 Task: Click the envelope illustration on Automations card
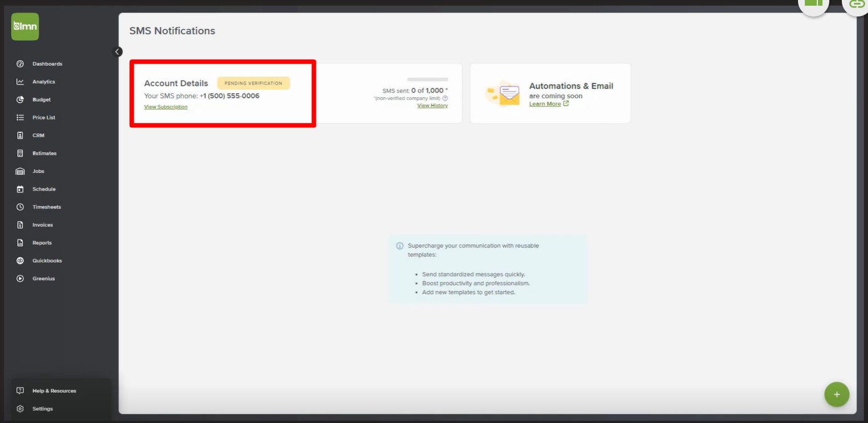pos(504,93)
